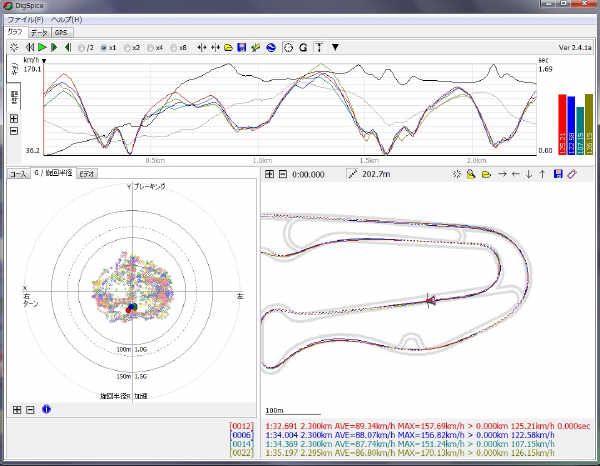Open the blue globe icon
The height and width of the screenshot is (466, 600).
[271, 47]
